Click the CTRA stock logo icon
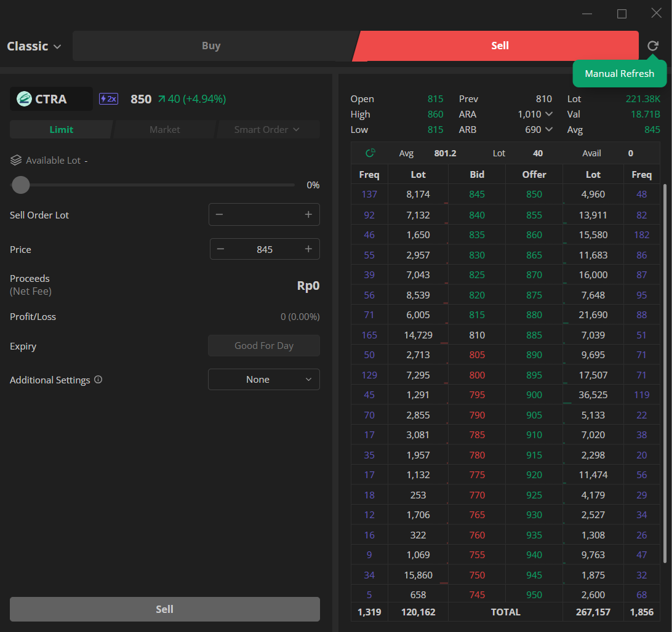 [24, 99]
